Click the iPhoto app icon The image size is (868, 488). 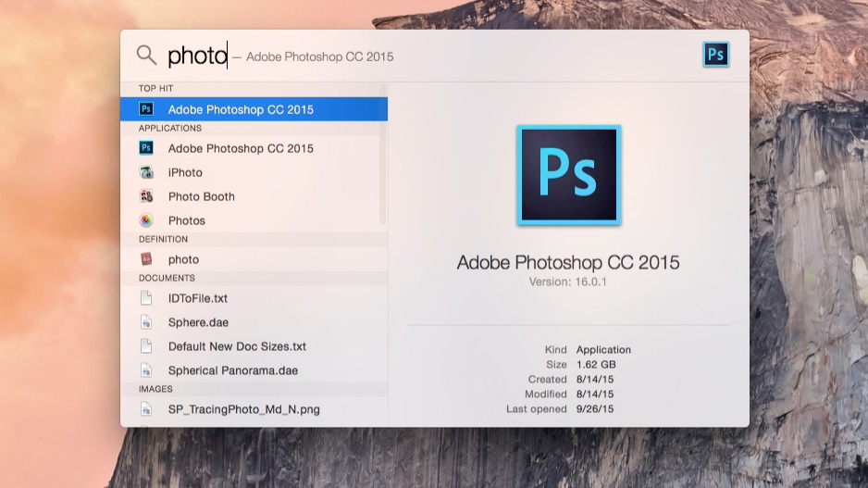[x=146, y=172]
